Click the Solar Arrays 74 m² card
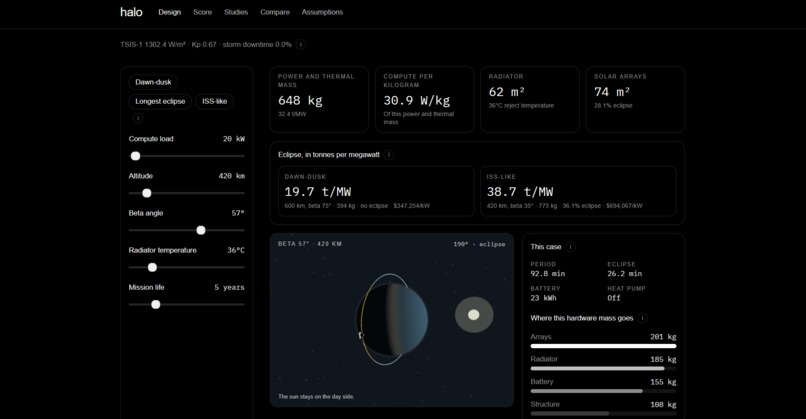The height and width of the screenshot is (419, 806). [635, 99]
